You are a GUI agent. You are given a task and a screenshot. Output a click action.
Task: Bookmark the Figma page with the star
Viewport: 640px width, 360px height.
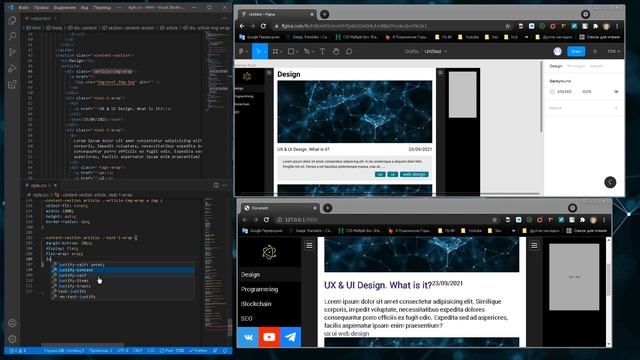[x=507, y=26]
